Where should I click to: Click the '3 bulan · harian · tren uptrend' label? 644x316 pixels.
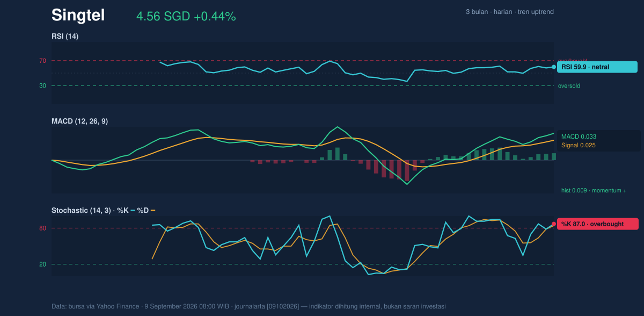(510, 12)
